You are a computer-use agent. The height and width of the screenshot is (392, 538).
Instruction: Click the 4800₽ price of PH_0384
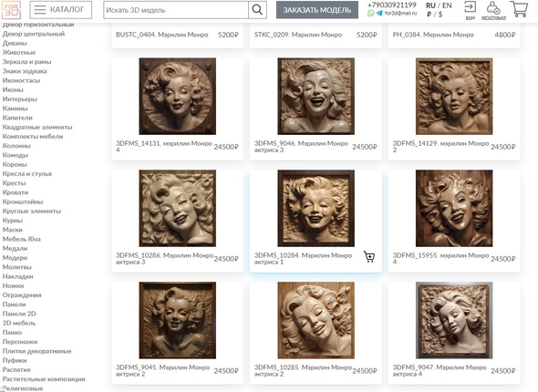pyautogui.click(x=505, y=35)
